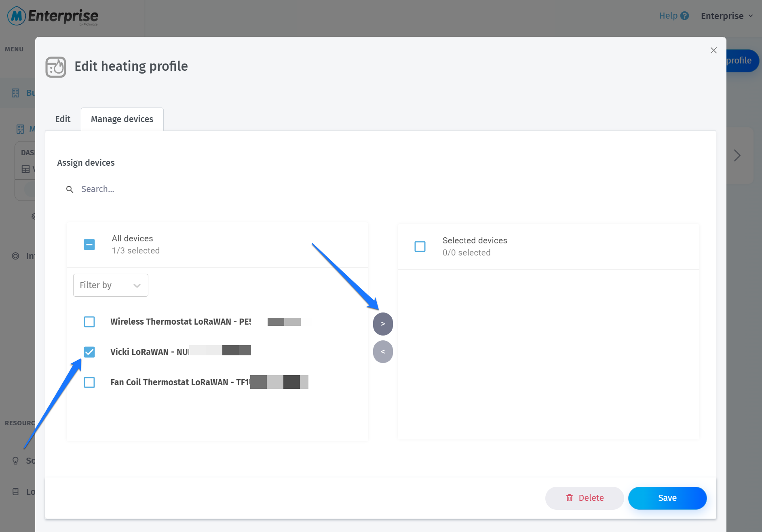Check the Wireless Thermostat LoRaWAN checkbox

[x=89, y=322]
